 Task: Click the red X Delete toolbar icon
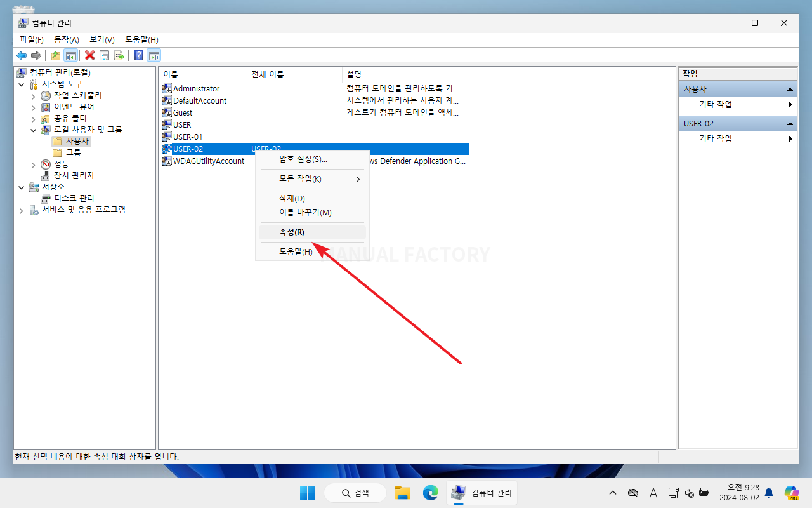90,55
